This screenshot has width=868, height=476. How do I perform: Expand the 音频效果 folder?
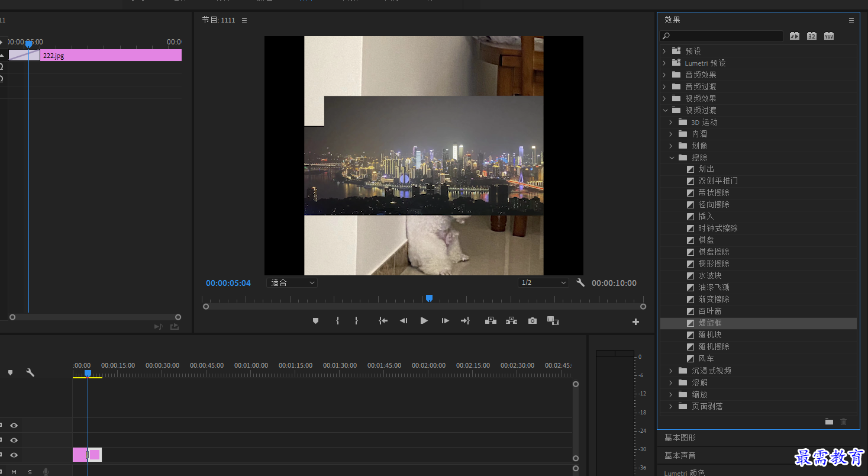(x=664, y=75)
